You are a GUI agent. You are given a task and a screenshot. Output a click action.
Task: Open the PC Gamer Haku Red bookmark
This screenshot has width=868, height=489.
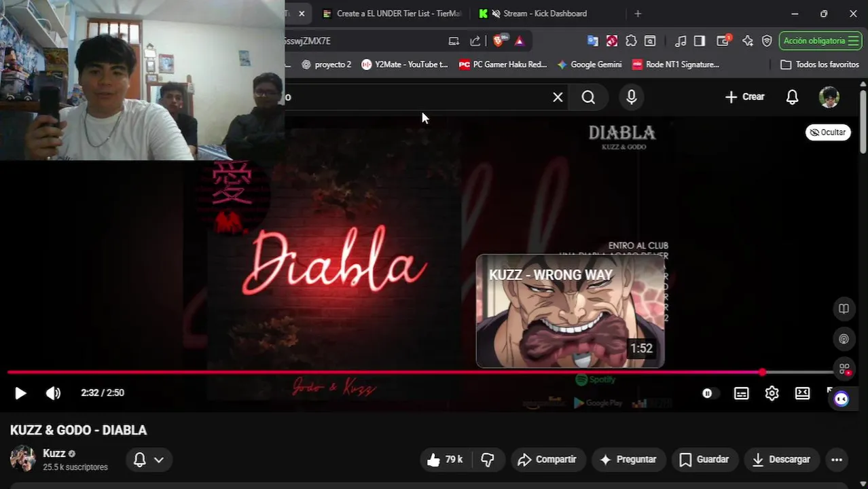point(503,65)
